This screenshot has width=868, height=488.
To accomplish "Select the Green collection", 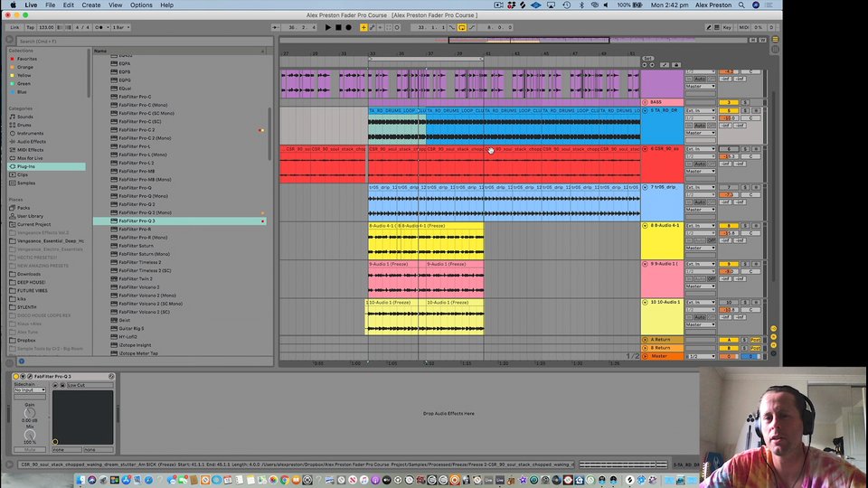I will point(24,83).
